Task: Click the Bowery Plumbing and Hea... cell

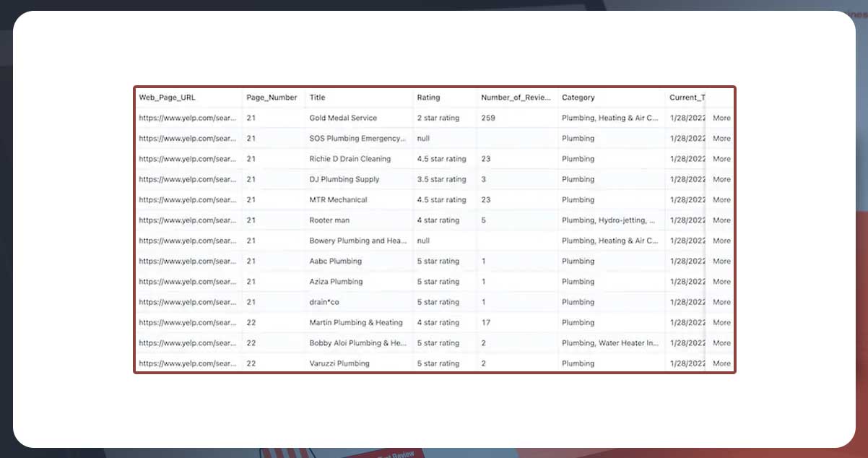Action: click(358, 241)
